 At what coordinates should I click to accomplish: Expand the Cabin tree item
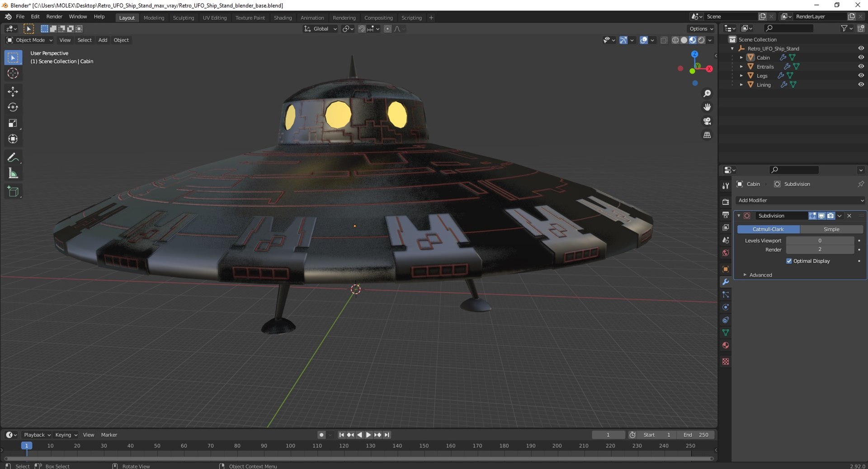[x=741, y=57]
